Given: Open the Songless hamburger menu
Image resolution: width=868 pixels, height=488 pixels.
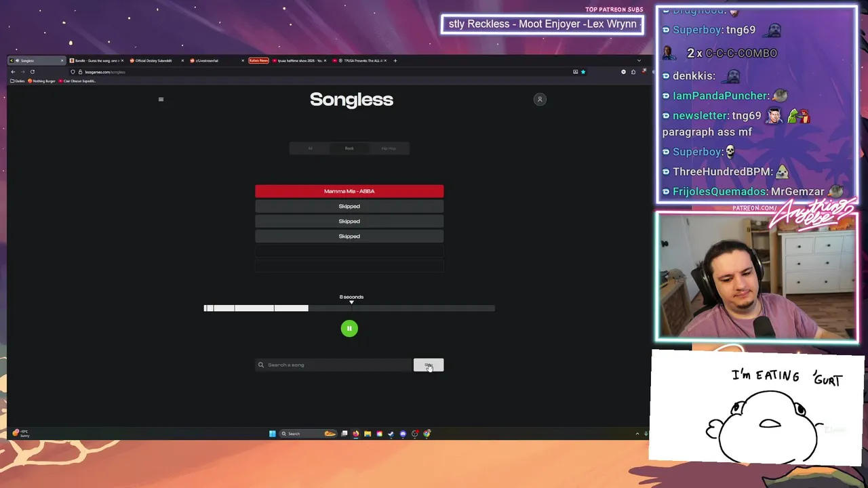Looking at the screenshot, I should [x=161, y=100].
